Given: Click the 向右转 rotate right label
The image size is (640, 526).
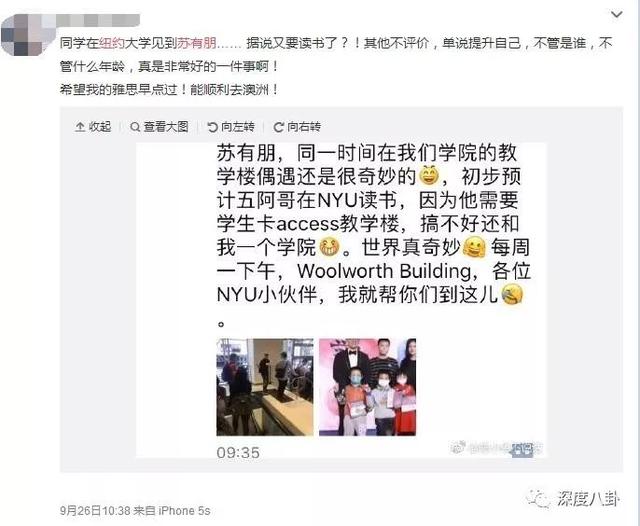Looking at the screenshot, I should pos(304,127).
